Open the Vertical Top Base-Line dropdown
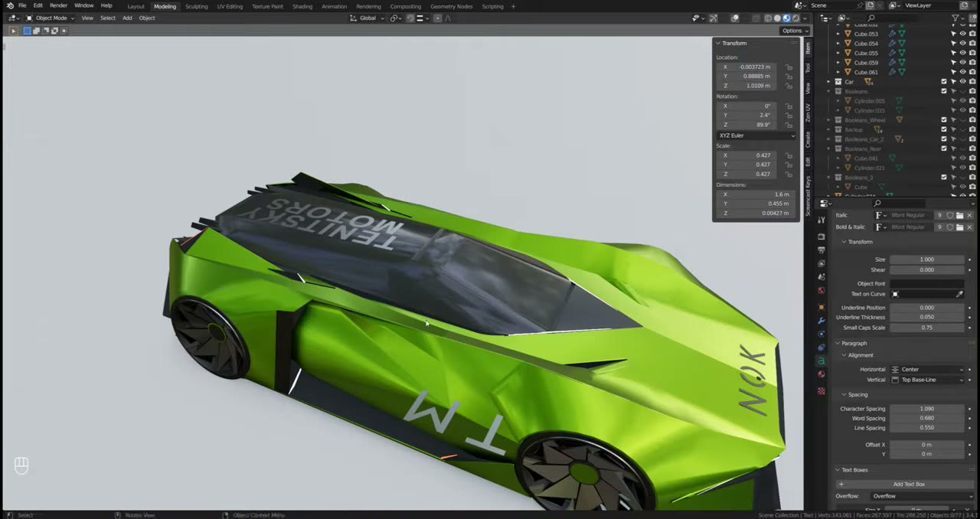Image resolution: width=980 pixels, height=519 pixels. pyautogui.click(x=928, y=380)
